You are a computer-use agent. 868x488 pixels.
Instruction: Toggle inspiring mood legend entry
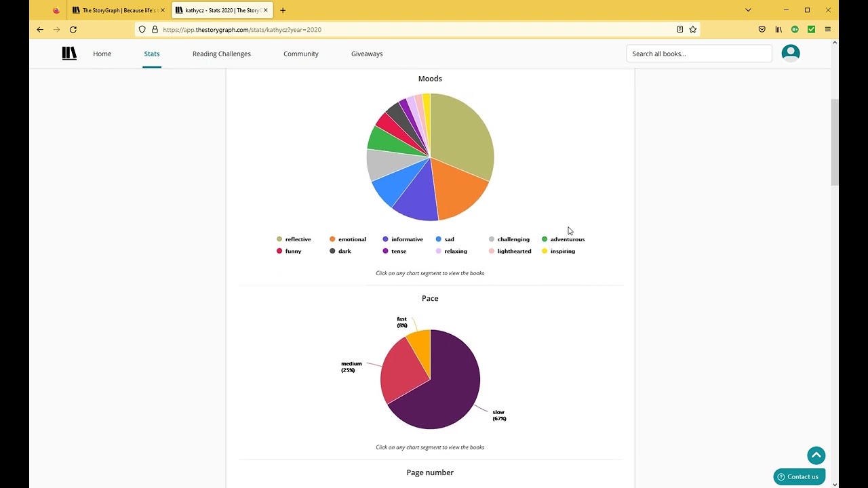(x=559, y=251)
